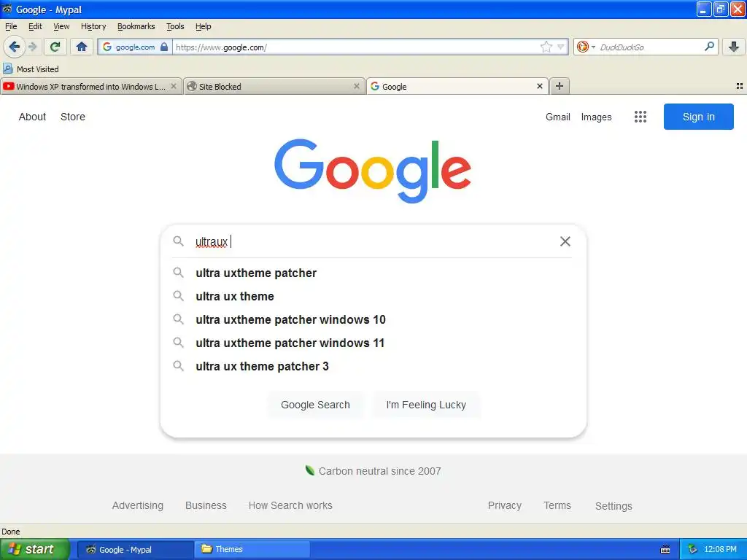Open How Search works link
The width and height of the screenshot is (747, 560).
click(x=290, y=505)
